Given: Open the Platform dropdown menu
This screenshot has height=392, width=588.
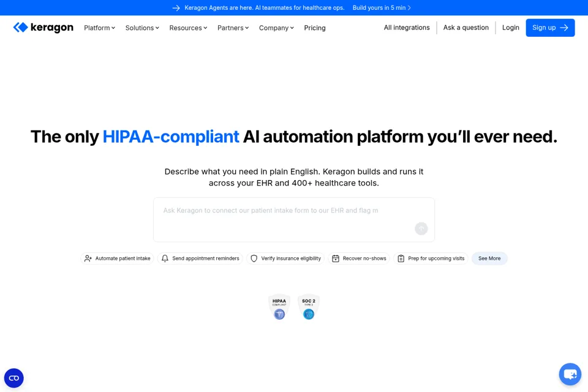Looking at the screenshot, I should click(99, 28).
